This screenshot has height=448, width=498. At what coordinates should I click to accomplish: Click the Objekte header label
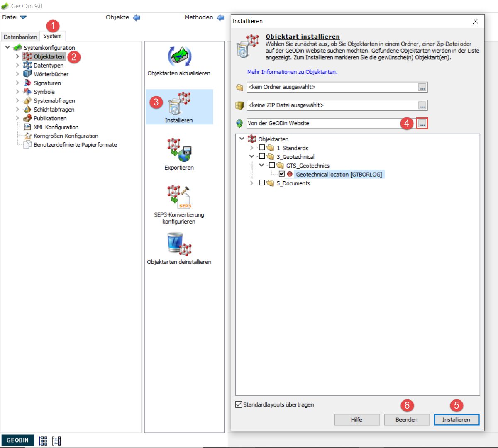coord(117,17)
